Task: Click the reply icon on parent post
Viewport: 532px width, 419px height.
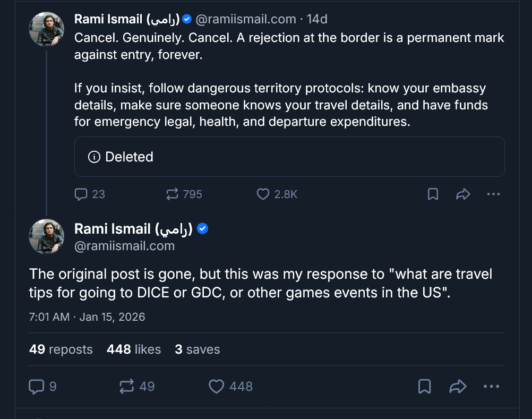Action: click(81, 194)
